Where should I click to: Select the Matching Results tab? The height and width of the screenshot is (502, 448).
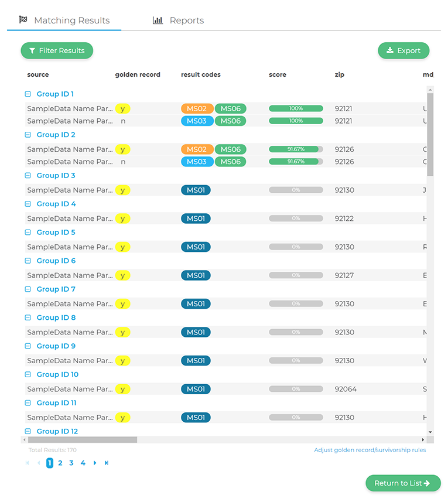64,21
